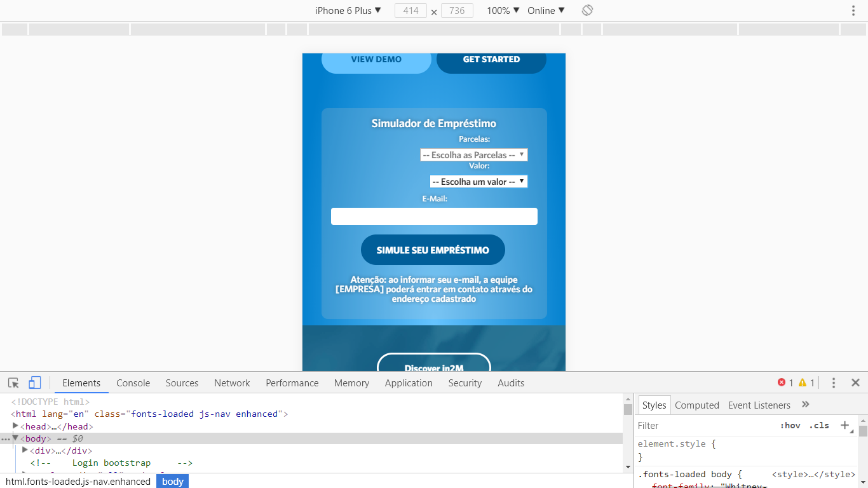Click the .fonts-loaded body selector
Viewport: 868px width, 488px height.
pos(686,474)
